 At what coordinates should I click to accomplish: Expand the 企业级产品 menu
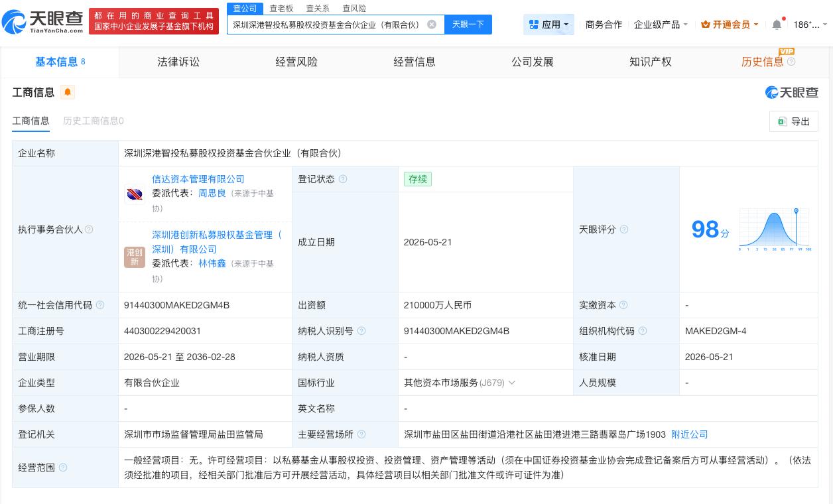(661, 25)
